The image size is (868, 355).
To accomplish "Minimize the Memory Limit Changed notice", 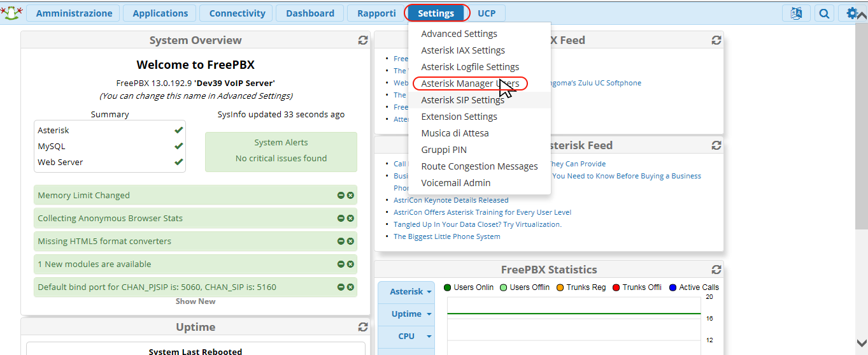I will [341, 195].
